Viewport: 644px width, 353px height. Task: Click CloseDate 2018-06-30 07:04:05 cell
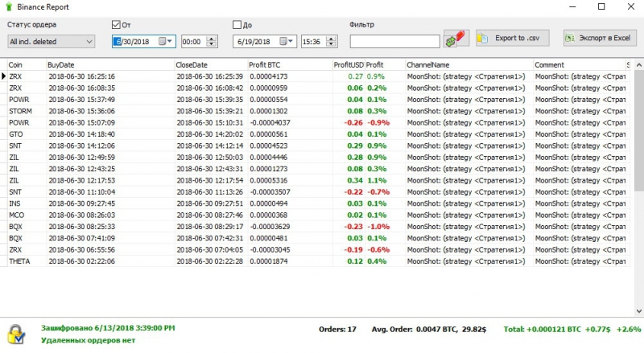[210, 249]
